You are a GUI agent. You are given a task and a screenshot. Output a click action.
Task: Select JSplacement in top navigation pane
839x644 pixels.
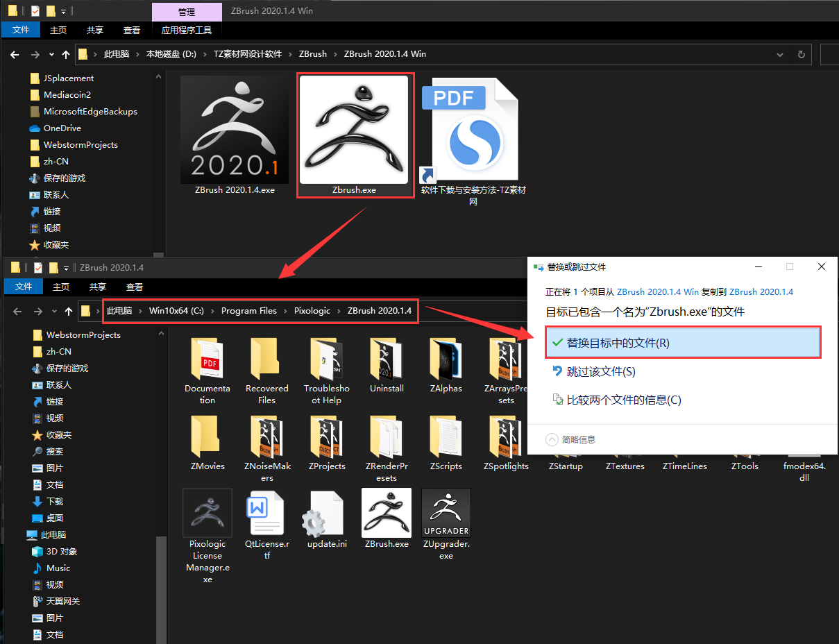tap(69, 78)
